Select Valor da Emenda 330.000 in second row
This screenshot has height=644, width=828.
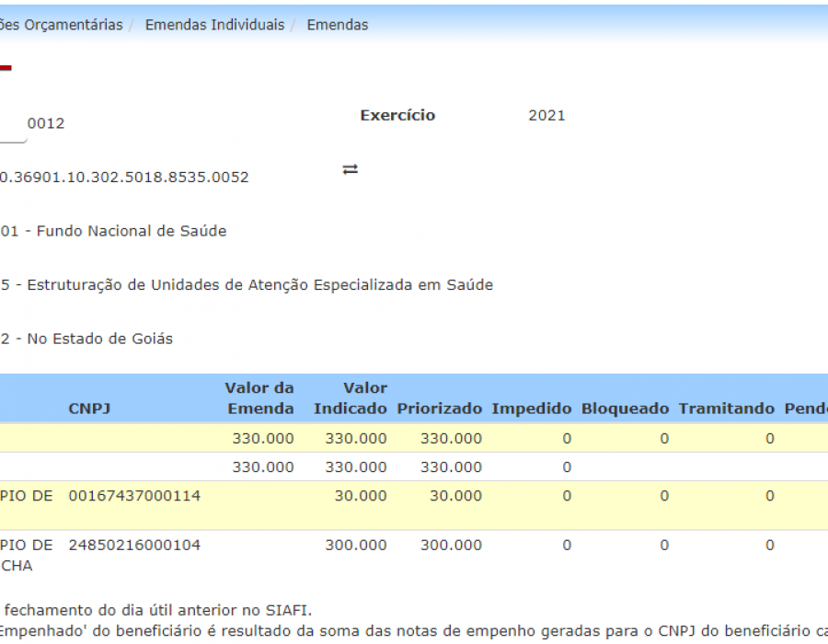[x=263, y=466]
